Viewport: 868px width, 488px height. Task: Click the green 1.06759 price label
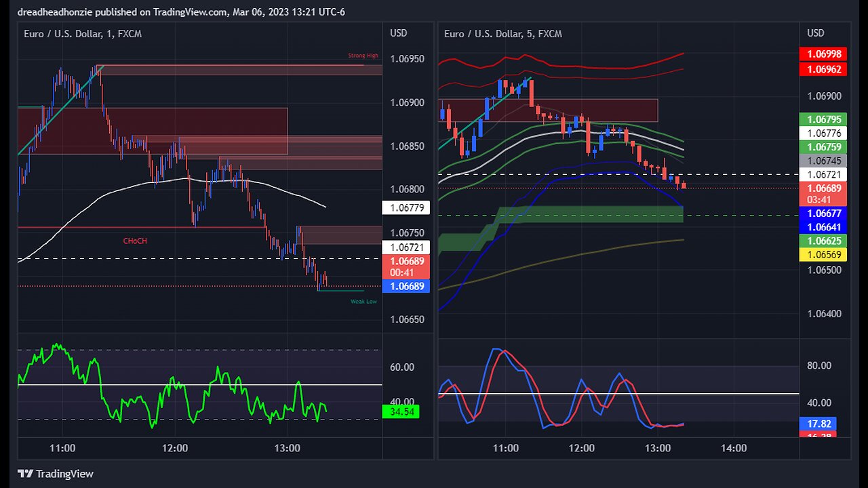825,147
